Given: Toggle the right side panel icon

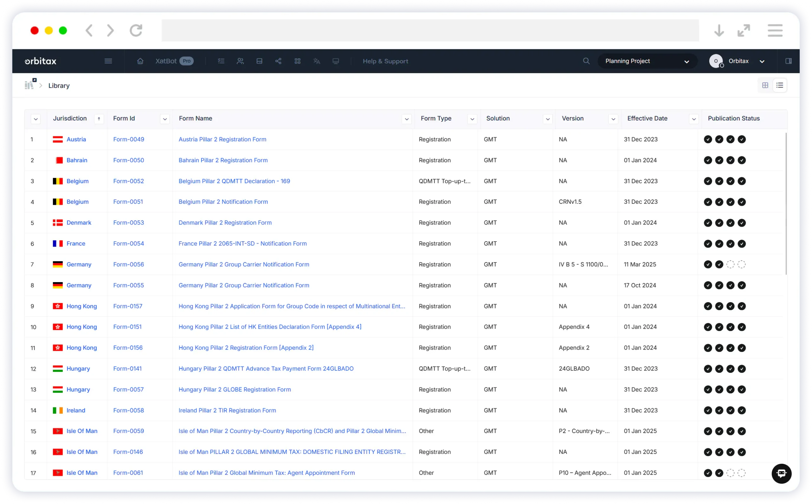Looking at the screenshot, I should (788, 61).
